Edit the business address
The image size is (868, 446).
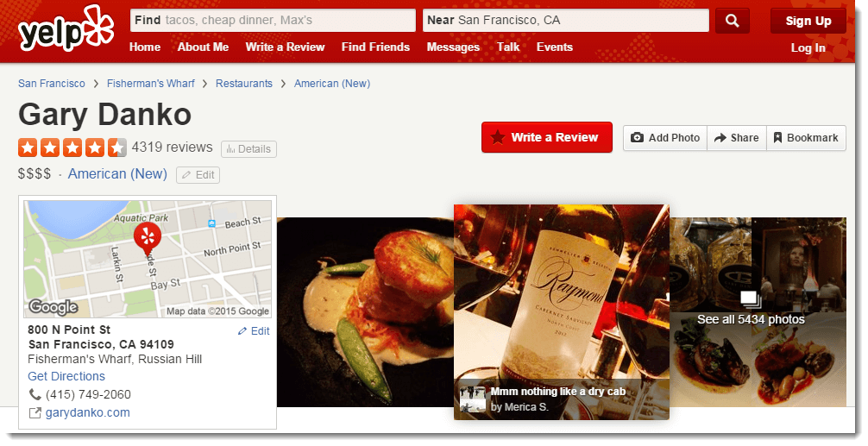[254, 331]
